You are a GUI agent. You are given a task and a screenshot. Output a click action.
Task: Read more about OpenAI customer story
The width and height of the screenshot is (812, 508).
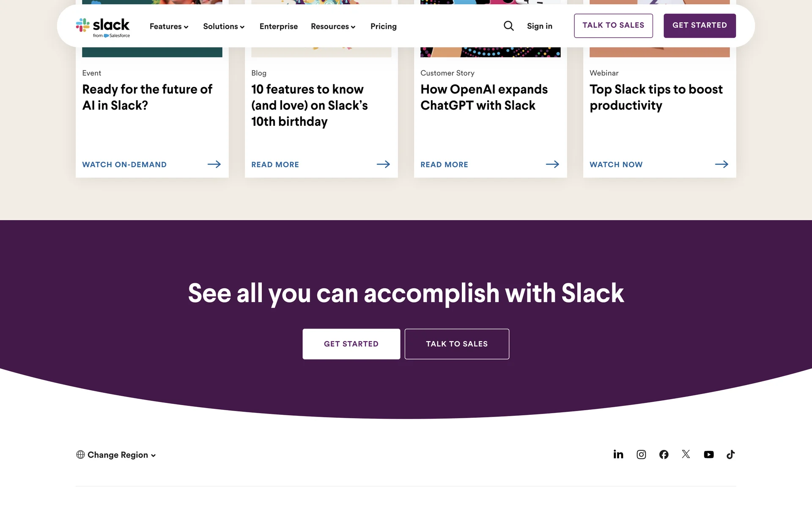444,164
